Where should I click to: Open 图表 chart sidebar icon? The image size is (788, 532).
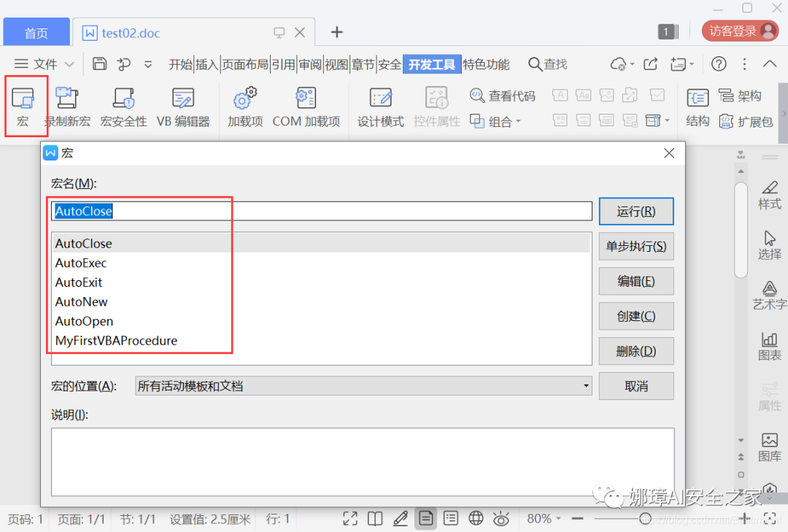point(770,347)
